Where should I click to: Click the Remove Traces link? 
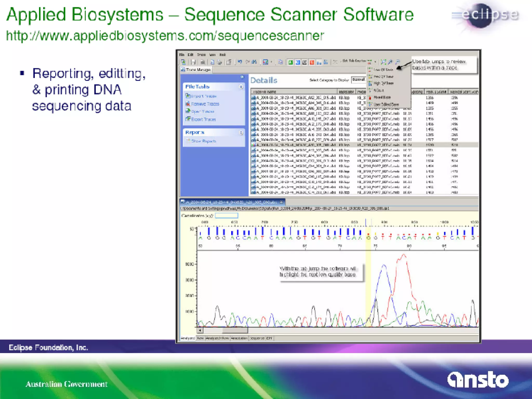[205, 104]
